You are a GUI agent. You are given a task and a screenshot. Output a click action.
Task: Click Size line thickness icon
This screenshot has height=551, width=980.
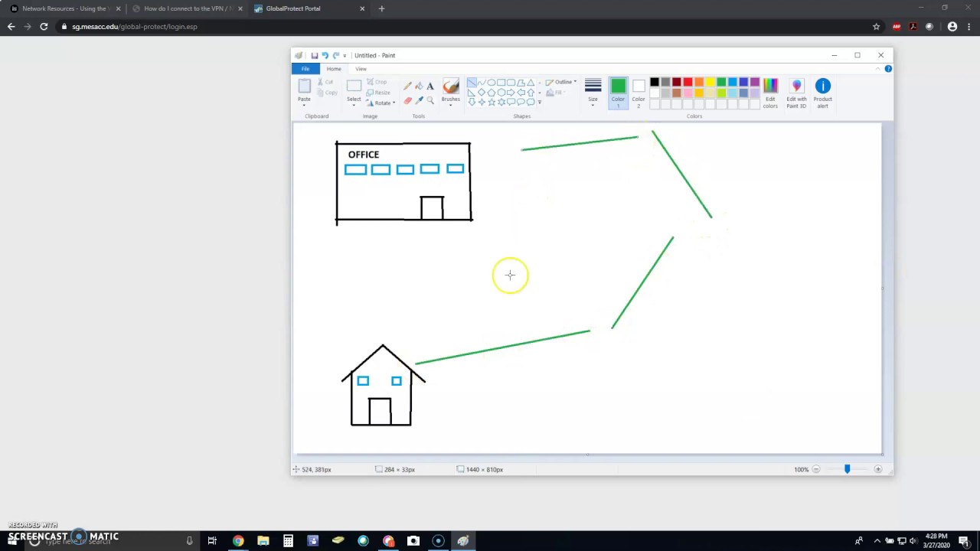(x=593, y=86)
